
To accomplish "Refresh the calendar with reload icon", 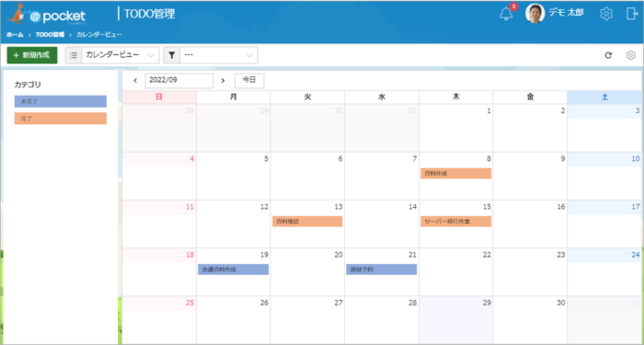I will coord(608,55).
